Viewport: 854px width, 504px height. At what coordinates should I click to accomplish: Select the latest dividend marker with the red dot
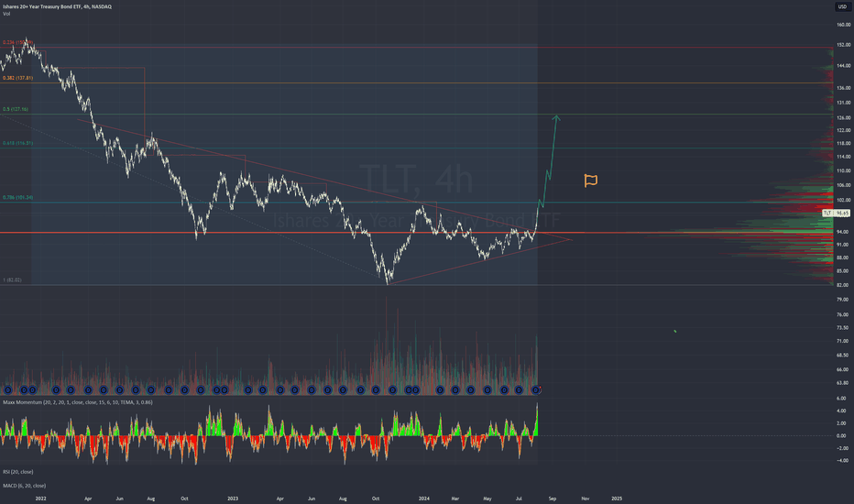tap(536, 389)
